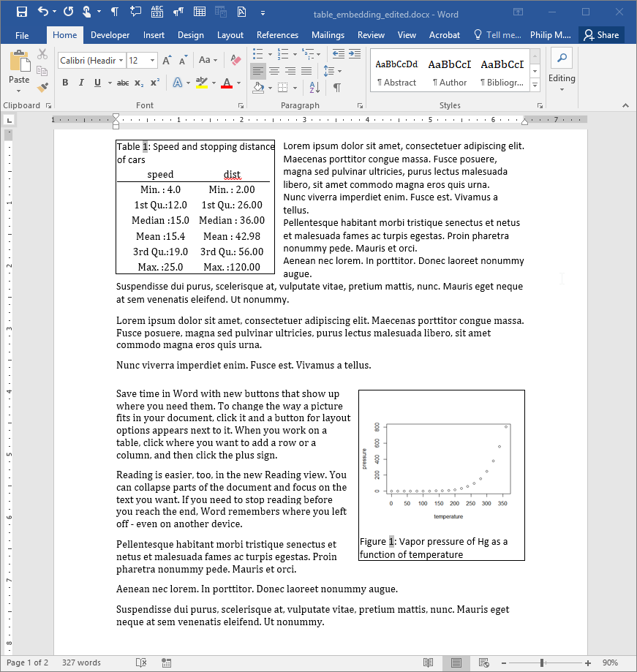Apply subscript formatting

[x=139, y=83]
